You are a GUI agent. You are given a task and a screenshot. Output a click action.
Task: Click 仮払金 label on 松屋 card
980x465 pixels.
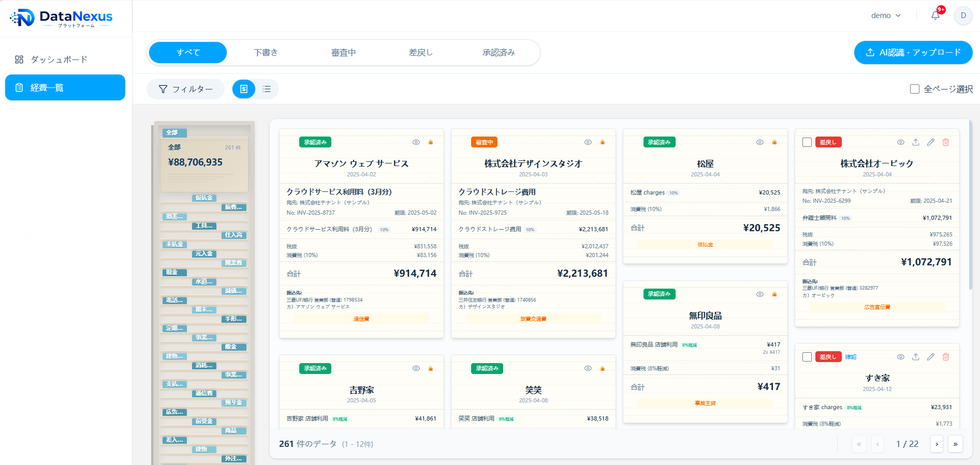705,245
